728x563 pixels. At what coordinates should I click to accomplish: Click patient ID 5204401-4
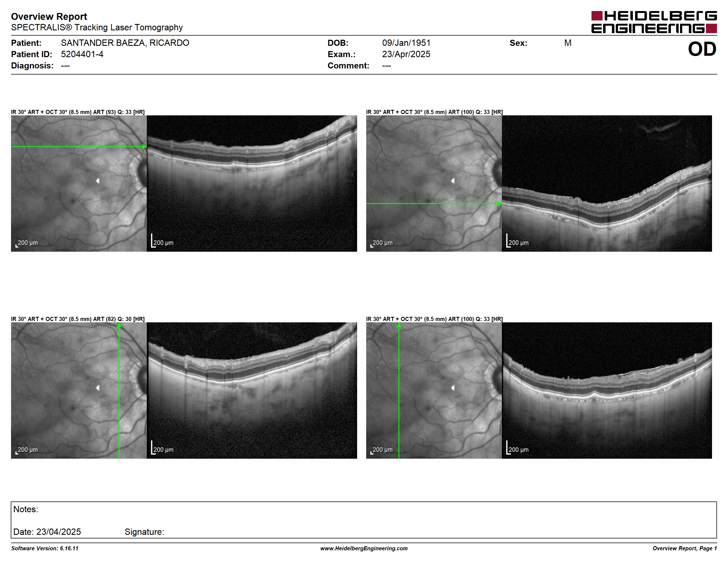82,54
